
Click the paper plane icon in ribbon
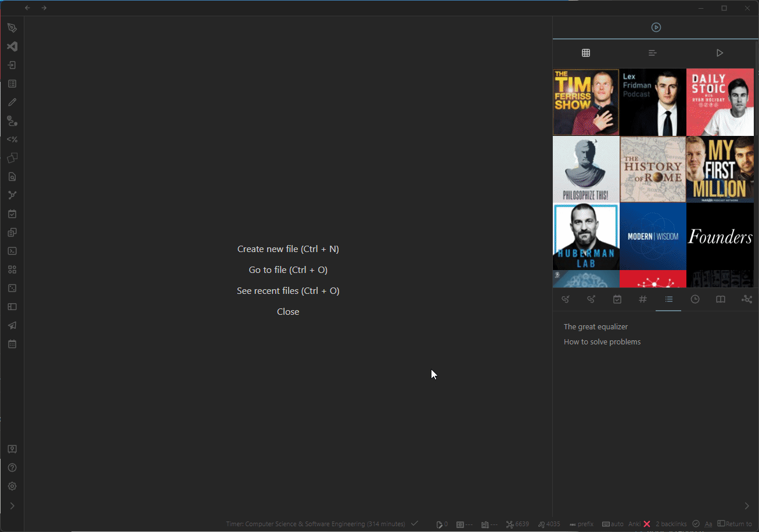[x=12, y=325]
